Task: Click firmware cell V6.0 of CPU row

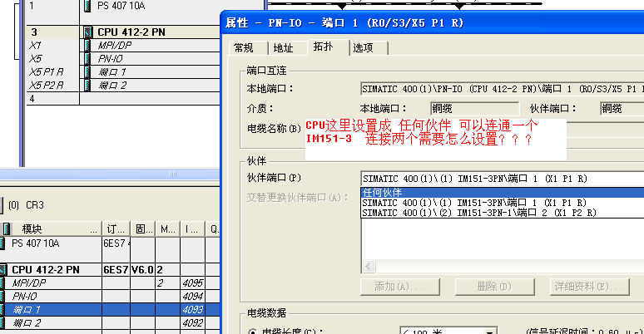Action: coord(142,269)
